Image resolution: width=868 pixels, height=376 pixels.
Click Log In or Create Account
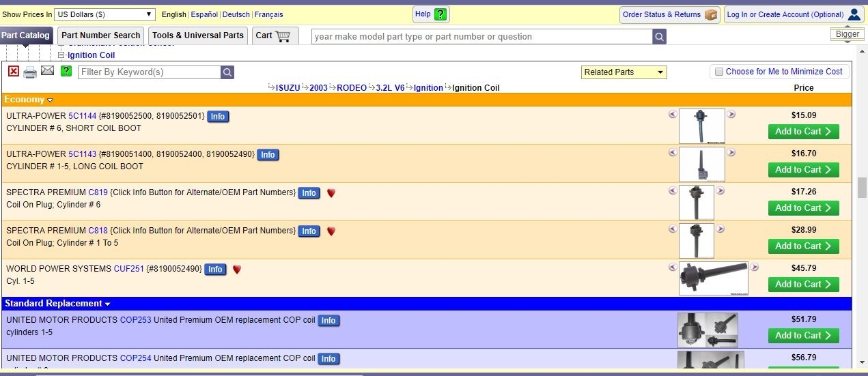[x=794, y=14]
